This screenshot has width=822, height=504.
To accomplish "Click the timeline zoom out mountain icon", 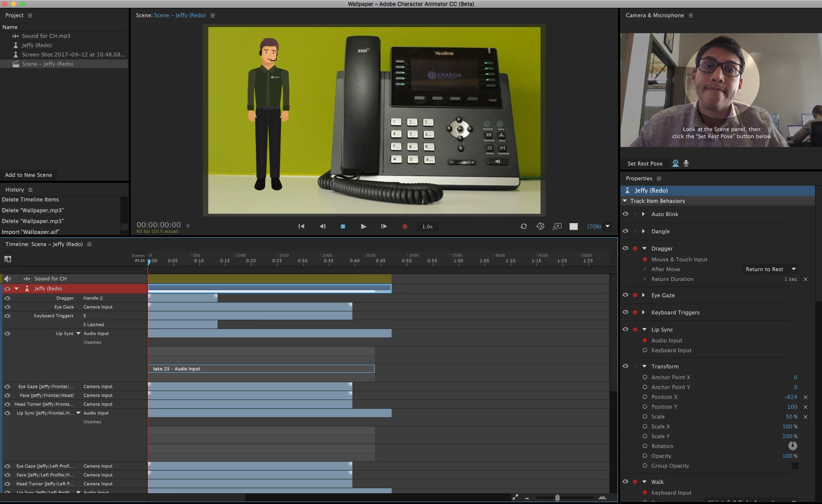I will coord(527,498).
